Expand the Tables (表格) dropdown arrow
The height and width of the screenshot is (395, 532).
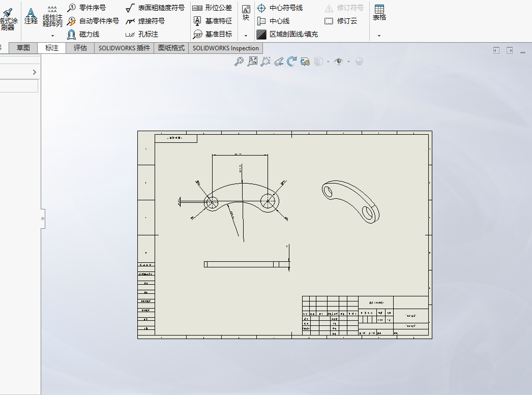click(x=379, y=36)
